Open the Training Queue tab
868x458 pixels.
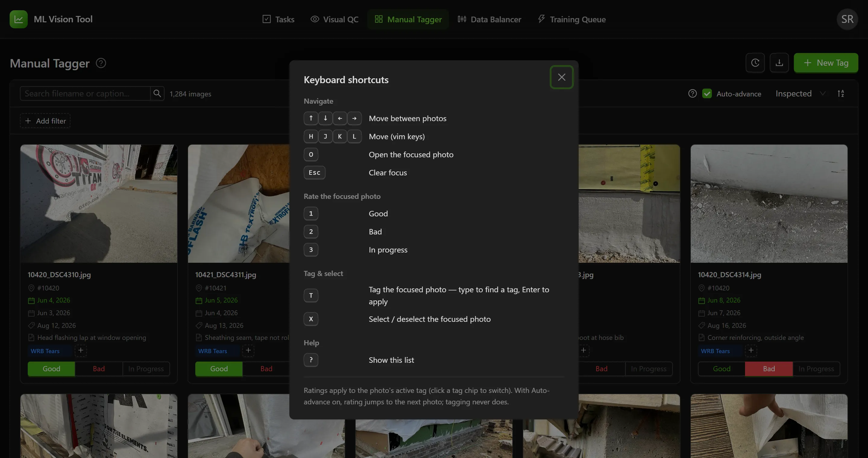tap(571, 19)
